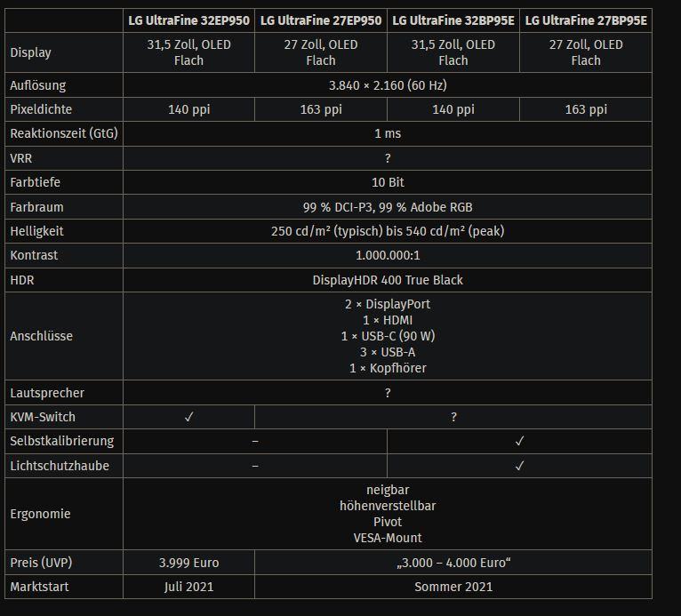Click the Sommer 2021 cell
This screenshot has width=681, height=616.
pos(453,587)
